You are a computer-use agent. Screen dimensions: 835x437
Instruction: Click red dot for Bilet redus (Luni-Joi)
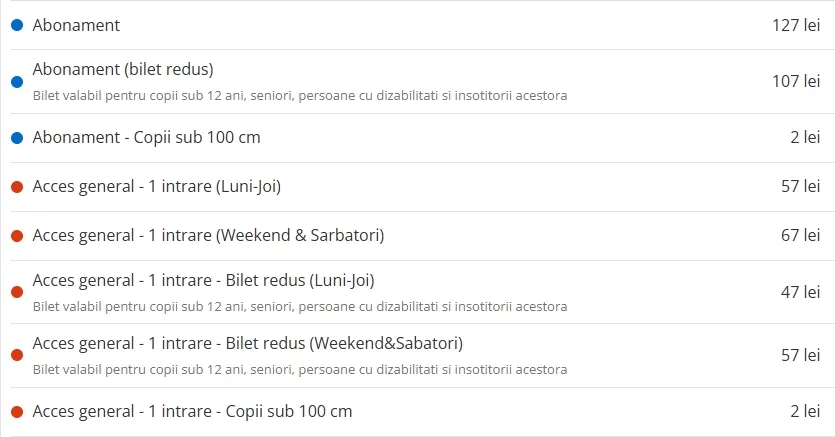tap(17, 292)
